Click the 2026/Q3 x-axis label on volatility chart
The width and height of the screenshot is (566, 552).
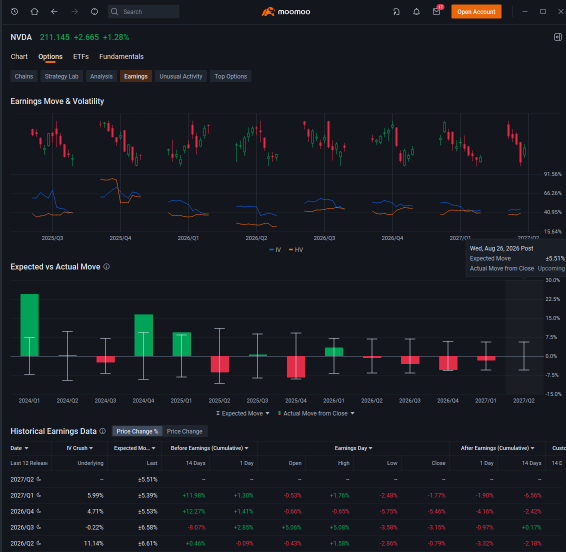pyautogui.click(x=324, y=238)
